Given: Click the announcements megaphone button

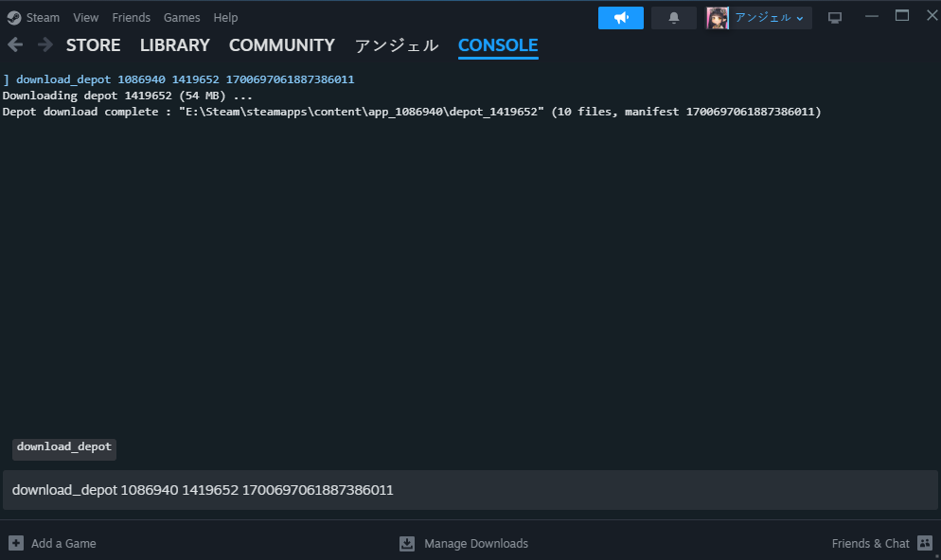Looking at the screenshot, I should [x=620, y=18].
